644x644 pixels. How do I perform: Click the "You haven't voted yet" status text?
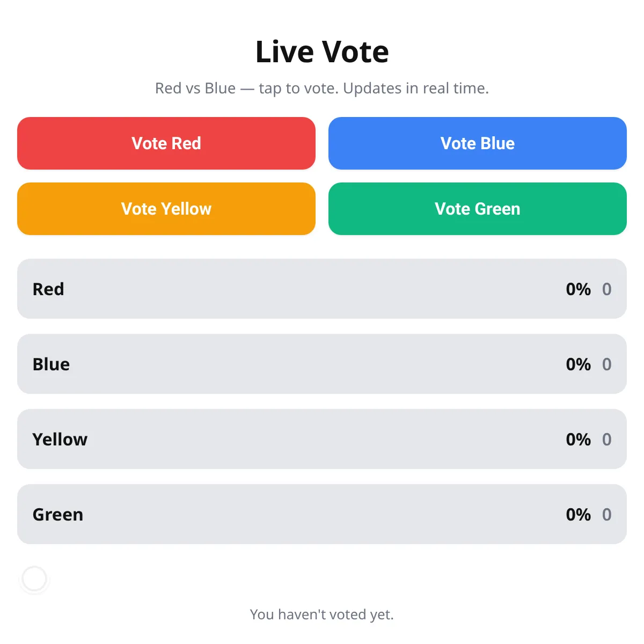322,614
